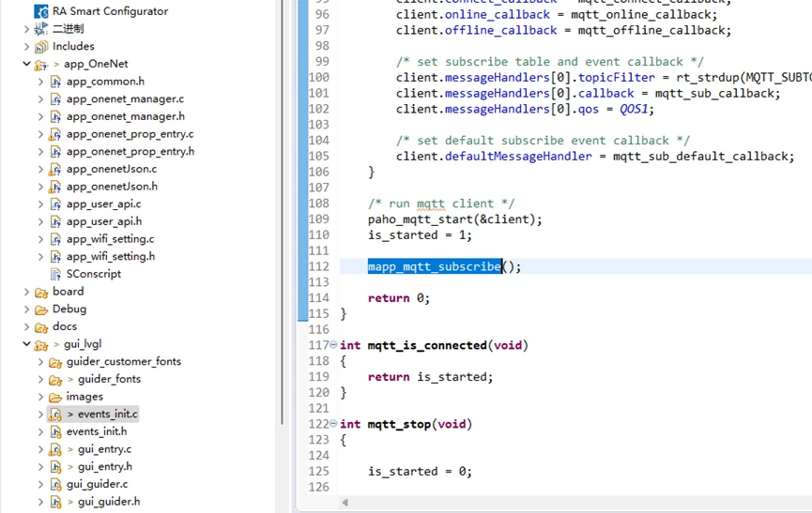Open RA Smart Configurator item icon

pos(41,11)
